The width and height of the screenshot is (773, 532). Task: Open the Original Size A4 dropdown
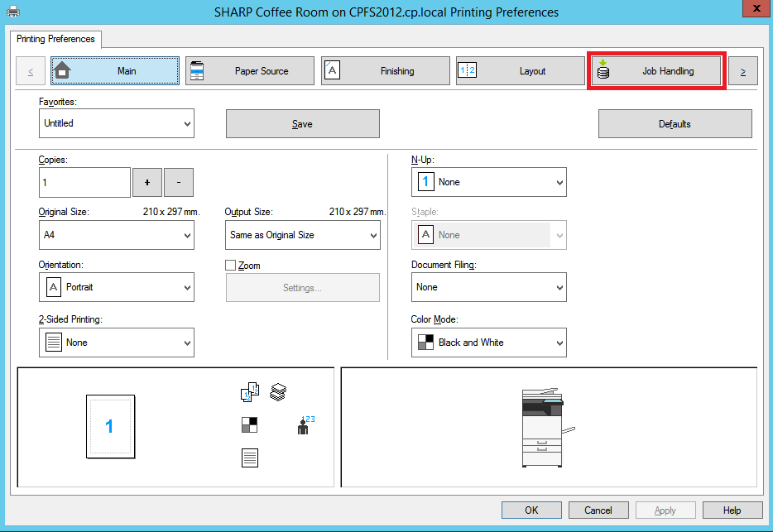coord(117,235)
